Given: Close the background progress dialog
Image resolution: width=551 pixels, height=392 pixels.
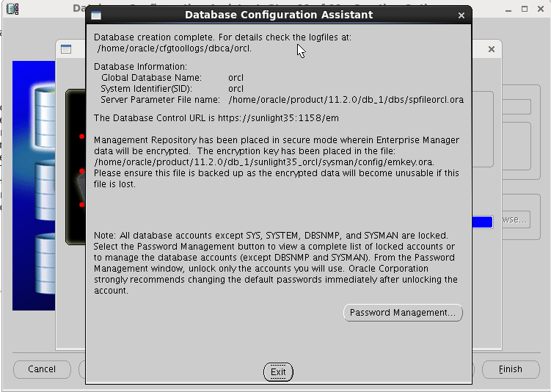Looking at the screenshot, I should tap(492, 49).
